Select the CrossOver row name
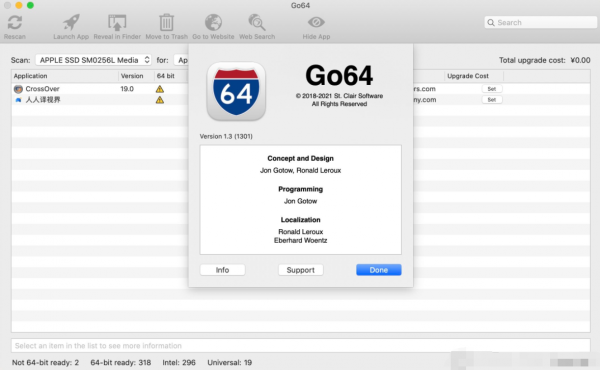Screen dimensions: 600x370 (x=42, y=89)
